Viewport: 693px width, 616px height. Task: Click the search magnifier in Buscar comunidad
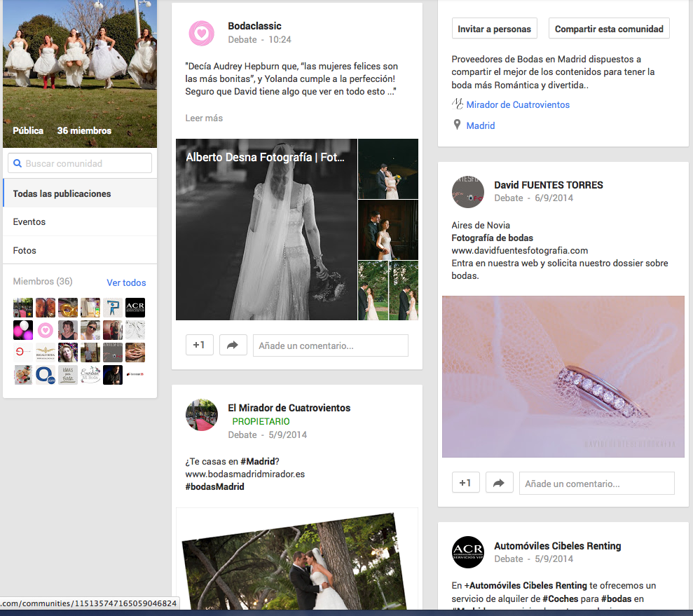click(x=18, y=163)
